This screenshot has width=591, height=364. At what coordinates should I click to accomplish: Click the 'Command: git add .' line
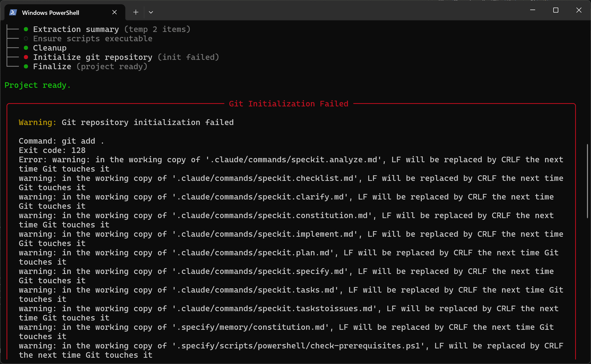[x=61, y=141]
